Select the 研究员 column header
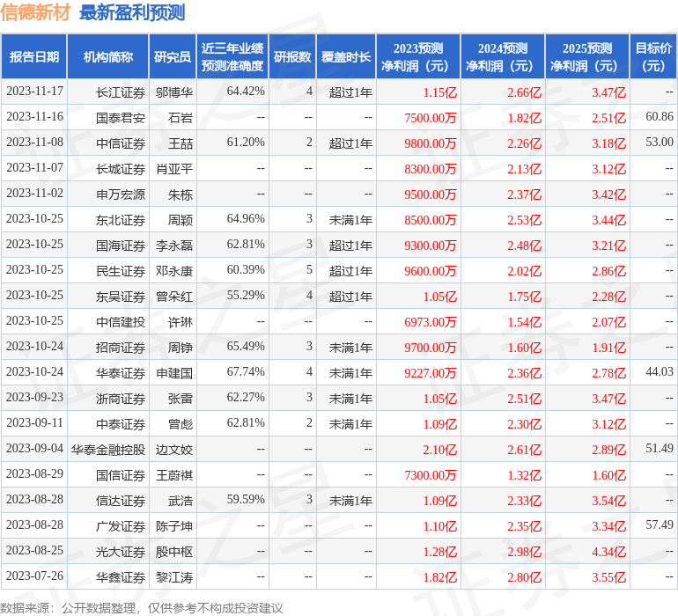The width and height of the screenshot is (678, 616). click(173, 56)
